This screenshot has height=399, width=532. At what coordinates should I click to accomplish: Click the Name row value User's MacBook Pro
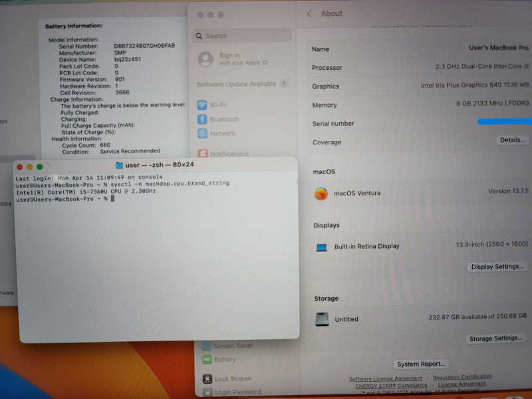(498, 48)
